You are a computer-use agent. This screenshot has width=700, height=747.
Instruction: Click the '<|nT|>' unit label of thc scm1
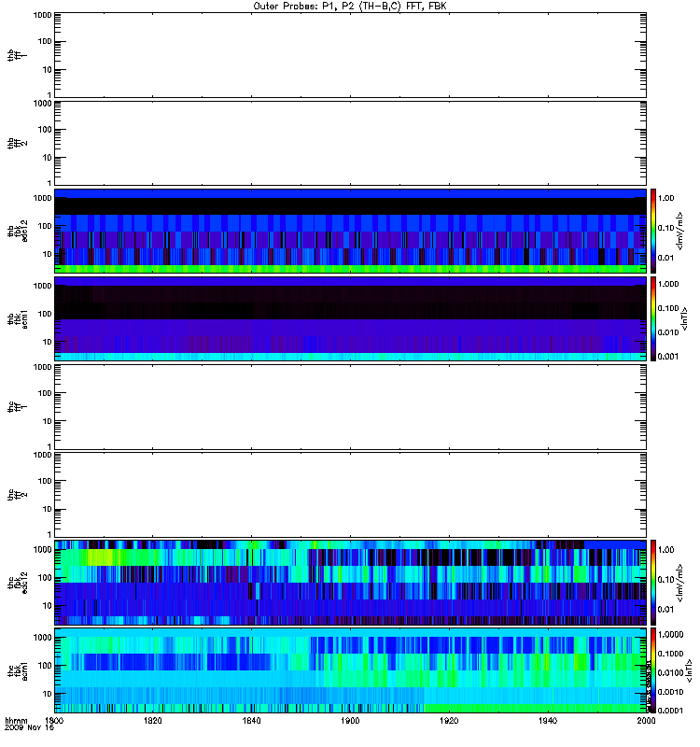[688, 670]
